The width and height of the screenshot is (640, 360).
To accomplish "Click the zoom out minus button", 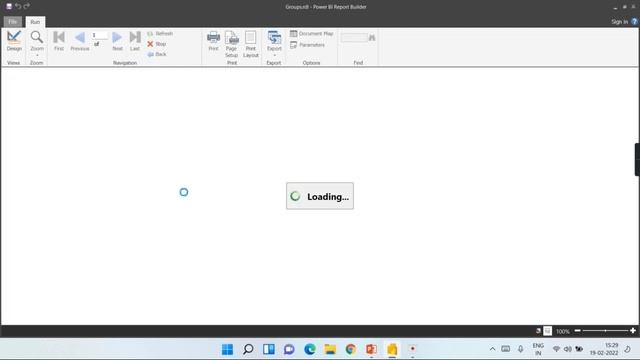I will point(578,331).
